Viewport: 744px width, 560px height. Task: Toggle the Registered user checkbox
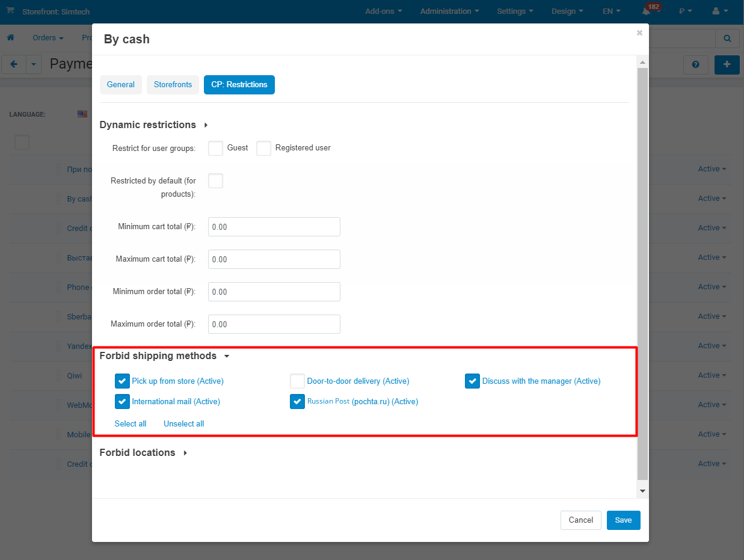pos(263,148)
